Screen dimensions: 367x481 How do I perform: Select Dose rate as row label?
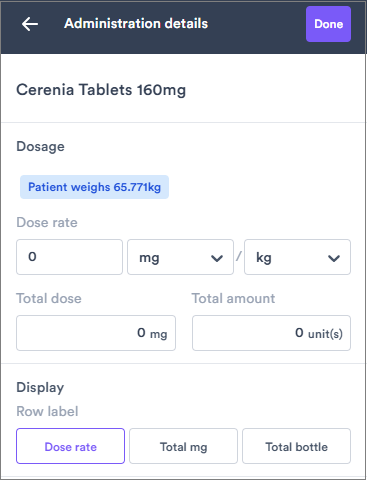coord(70,446)
